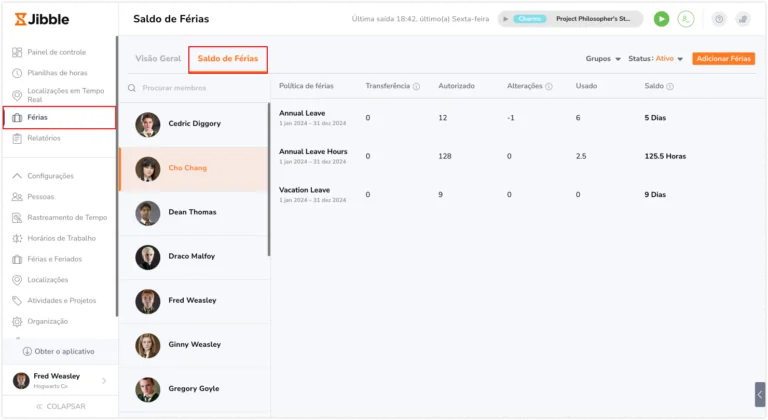Click the member list scrollbar
This screenshot has width=768, height=420.
coord(269,179)
